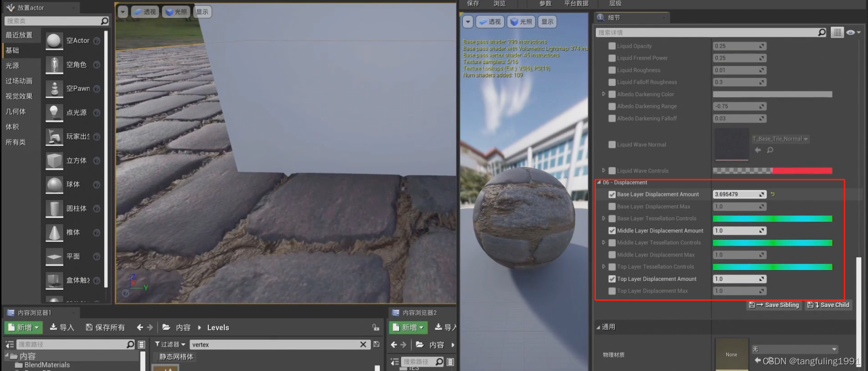Image resolution: width=868 pixels, height=371 pixels.
Task: Go forward in 内容浏览器1 history
Action: (x=150, y=327)
